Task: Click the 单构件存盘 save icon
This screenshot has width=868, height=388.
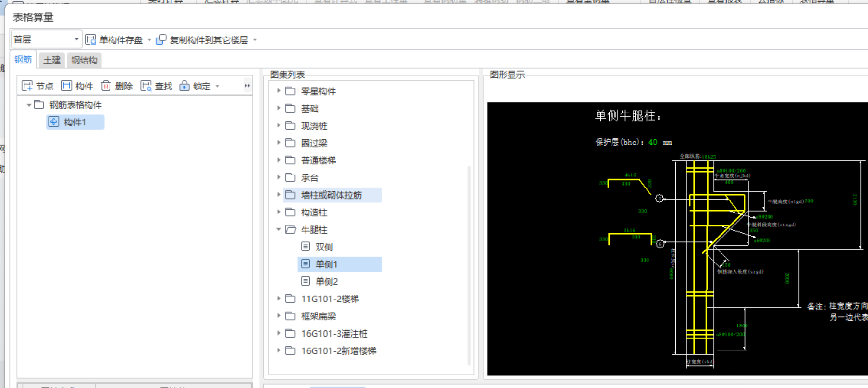Action: (x=90, y=40)
